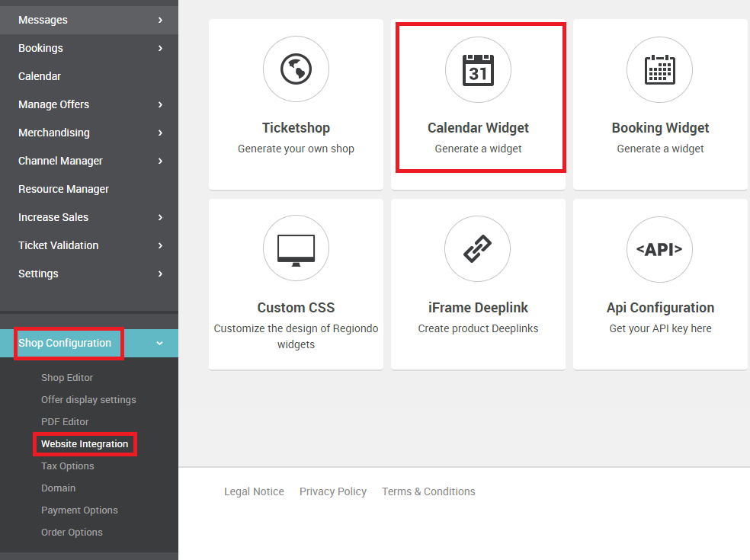Click "Generate a widget" under Calendar Widget
This screenshot has height=560, width=750.
click(479, 149)
